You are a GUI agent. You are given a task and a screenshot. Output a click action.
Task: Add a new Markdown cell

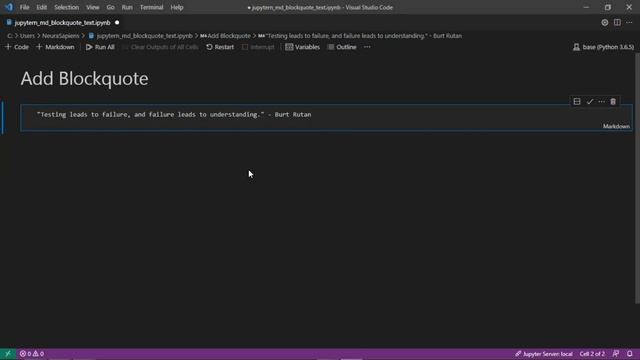coord(56,47)
